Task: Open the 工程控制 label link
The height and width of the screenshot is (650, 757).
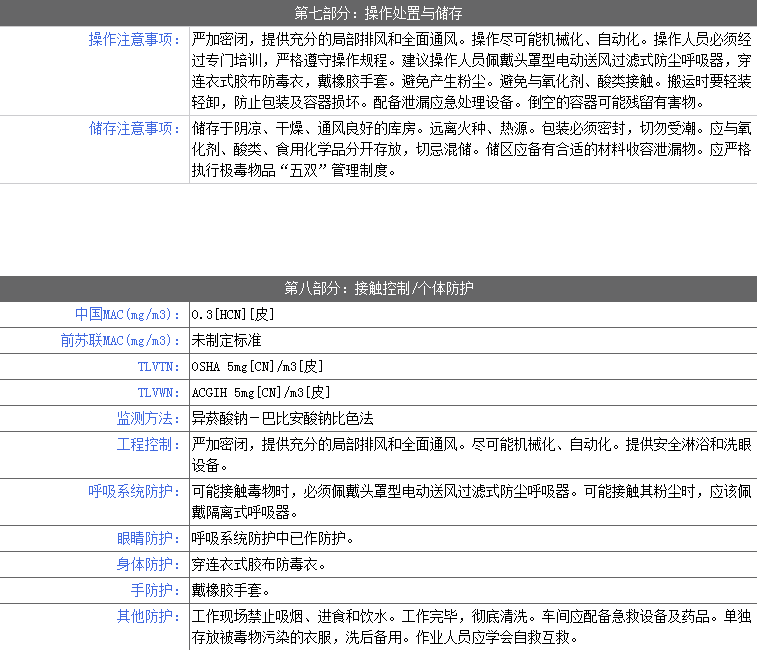Action: point(147,444)
